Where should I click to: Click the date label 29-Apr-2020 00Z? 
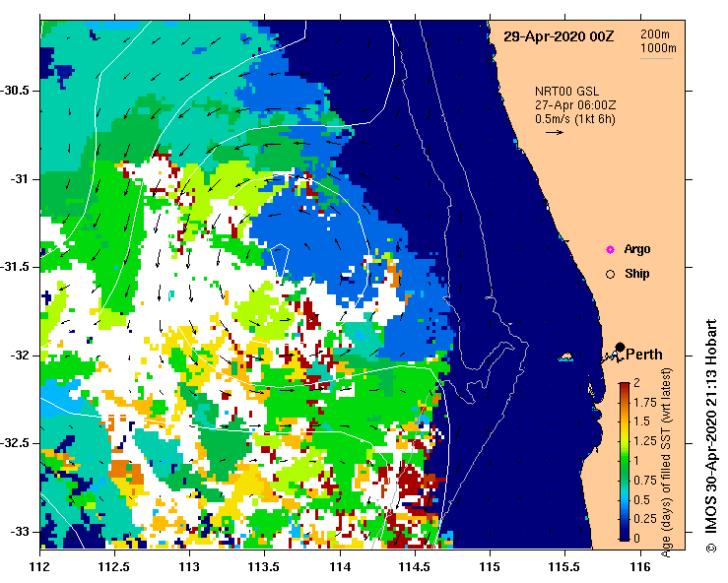click(559, 36)
